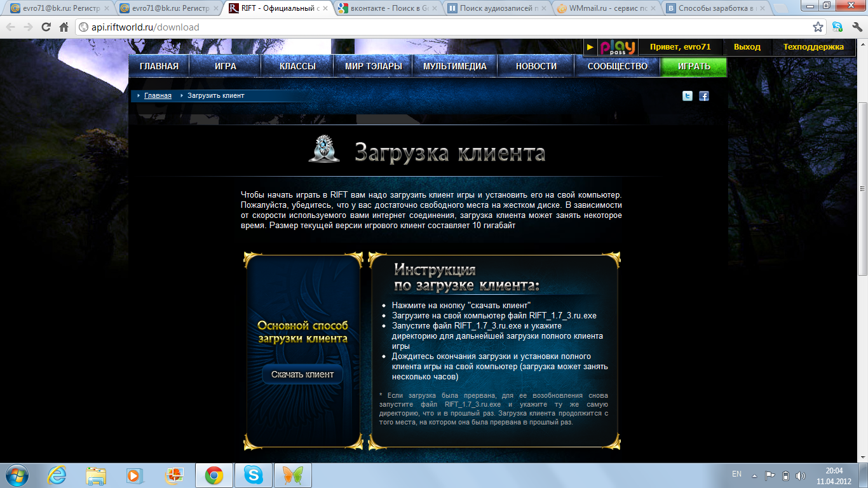Click the Скачать клиент button
Image resolution: width=868 pixels, height=488 pixels.
[302, 374]
